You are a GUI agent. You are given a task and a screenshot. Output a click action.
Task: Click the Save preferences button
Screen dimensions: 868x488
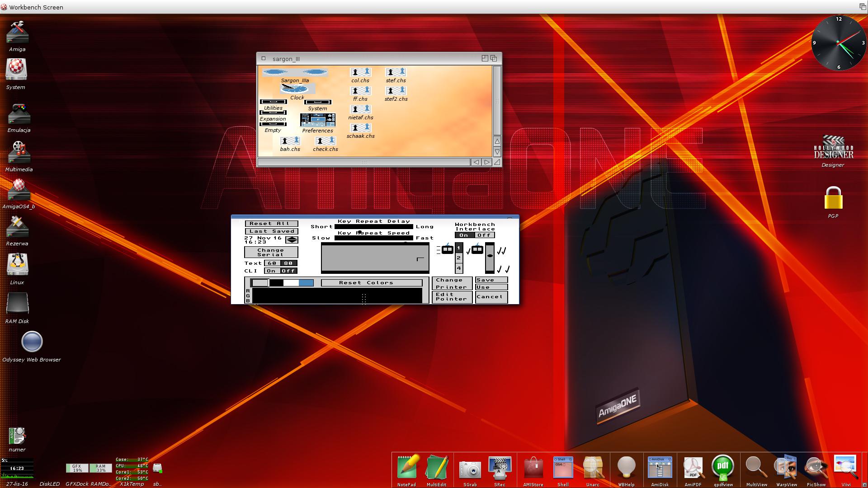pos(491,280)
